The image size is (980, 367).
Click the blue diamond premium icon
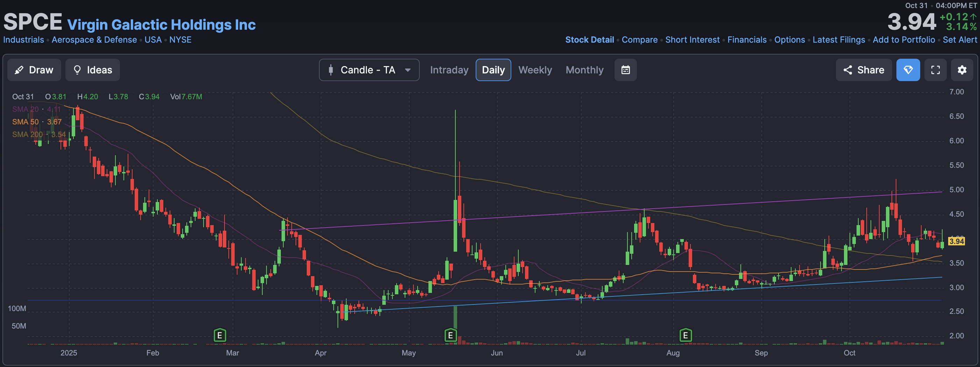(908, 70)
